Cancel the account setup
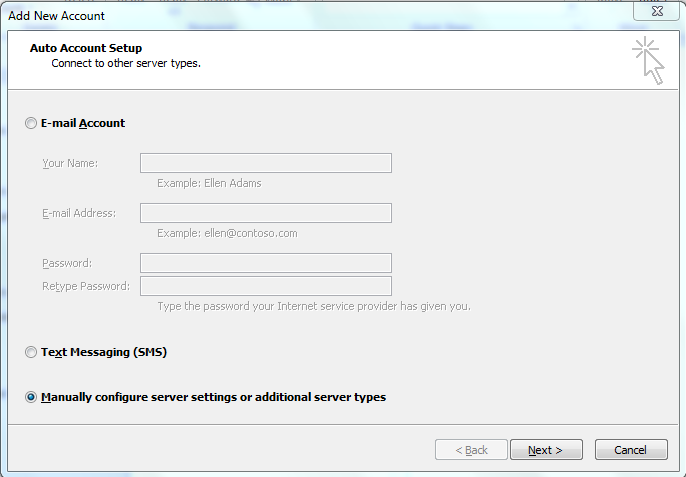 [x=631, y=449]
